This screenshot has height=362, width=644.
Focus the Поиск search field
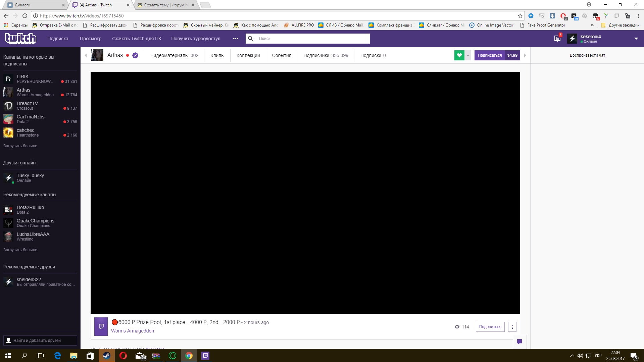coord(308,39)
